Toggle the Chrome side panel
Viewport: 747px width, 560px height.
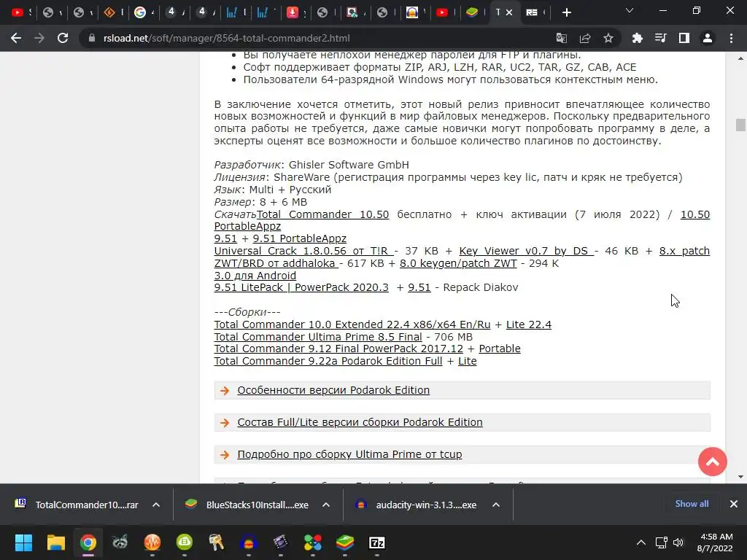point(684,38)
